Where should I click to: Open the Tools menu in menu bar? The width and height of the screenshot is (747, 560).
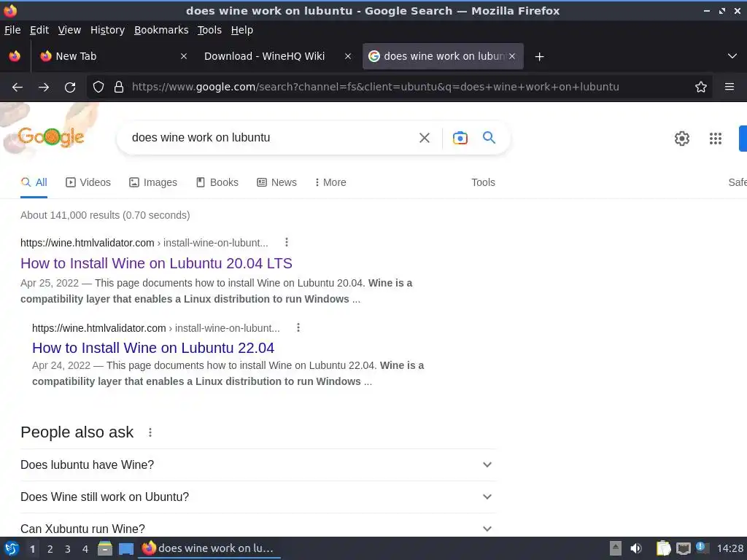[x=209, y=30]
